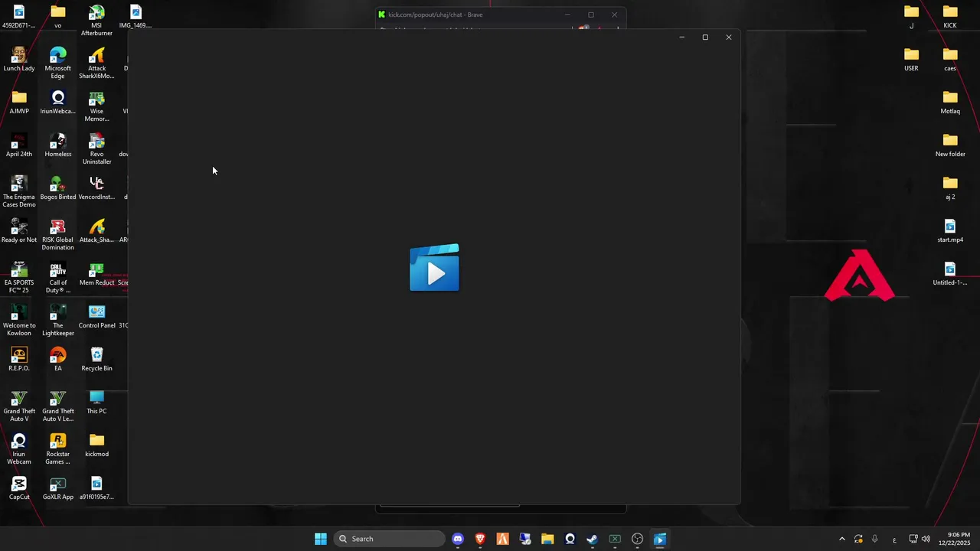Select the Attack SharkX6Mo desktop shortcut
The width and height of the screenshot is (980, 551).
[x=96, y=64]
